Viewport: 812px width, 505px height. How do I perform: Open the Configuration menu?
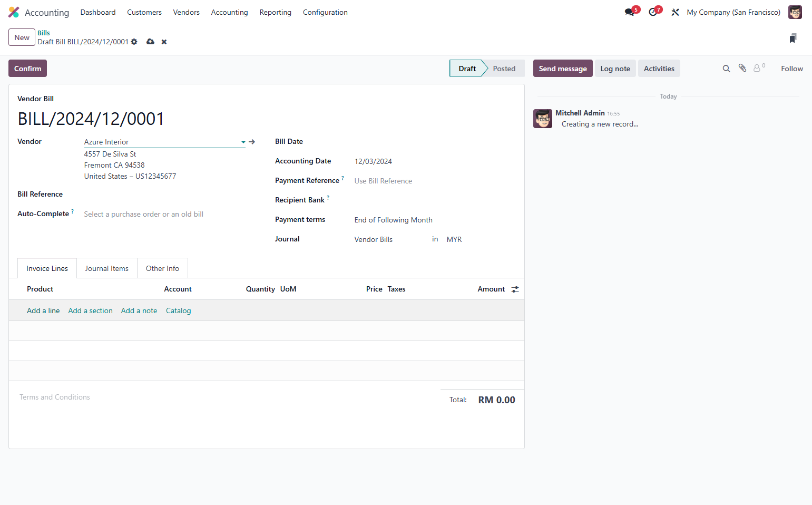pos(325,12)
